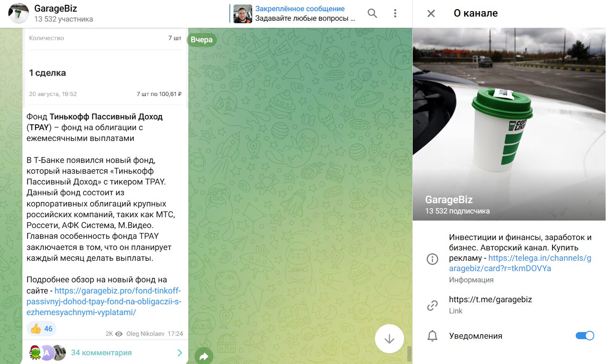
Task: Click the views eye icon on post
Action: (119, 334)
